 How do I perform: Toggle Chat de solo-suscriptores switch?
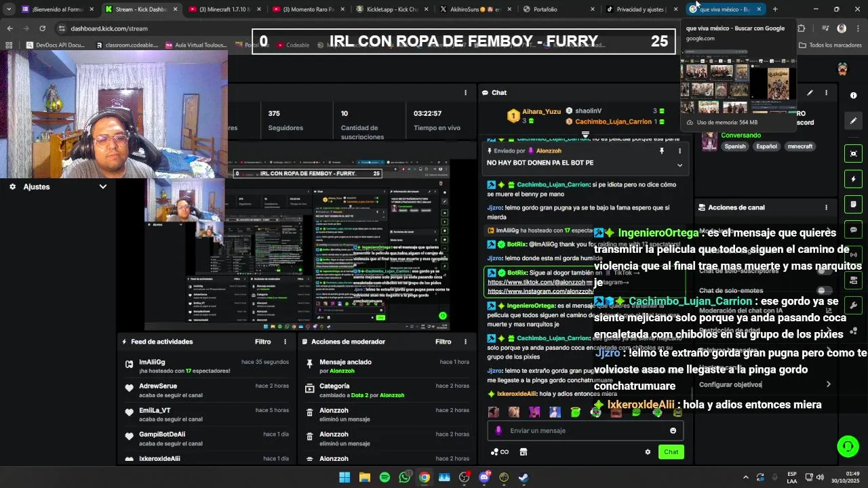(x=823, y=270)
